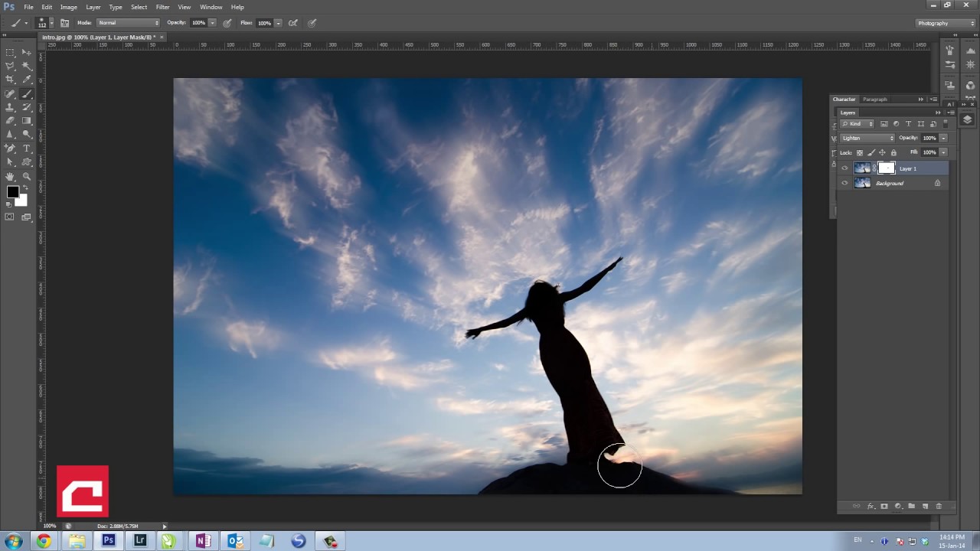The image size is (980, 551).
Task: Toggle the lock all button for Layer 1
Action: (893, 152)
